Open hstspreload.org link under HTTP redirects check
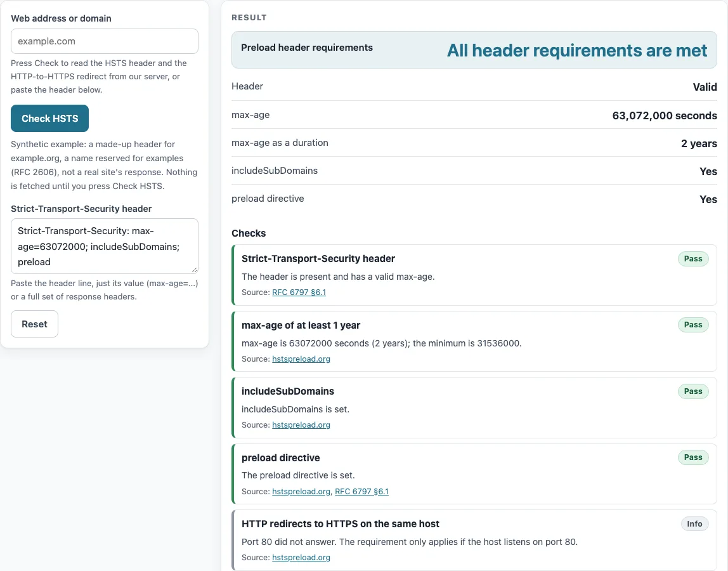728x571 pixels. coord(301,557)
